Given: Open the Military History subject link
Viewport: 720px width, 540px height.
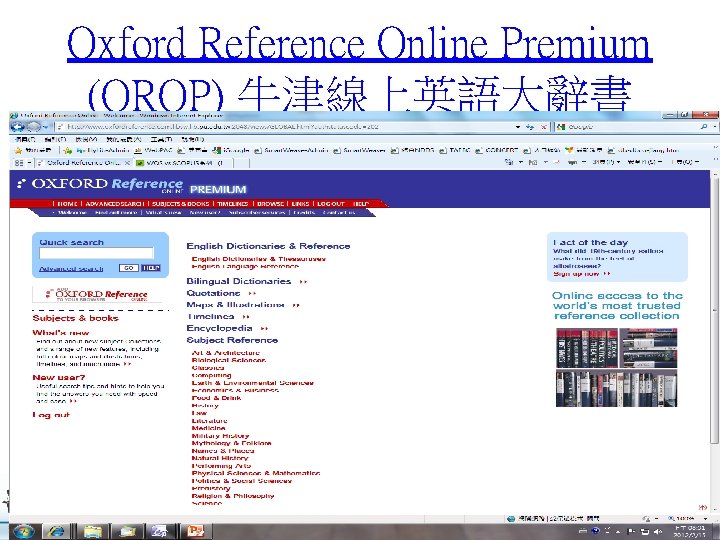Looking at the screenshot, I should click(220, 436).
